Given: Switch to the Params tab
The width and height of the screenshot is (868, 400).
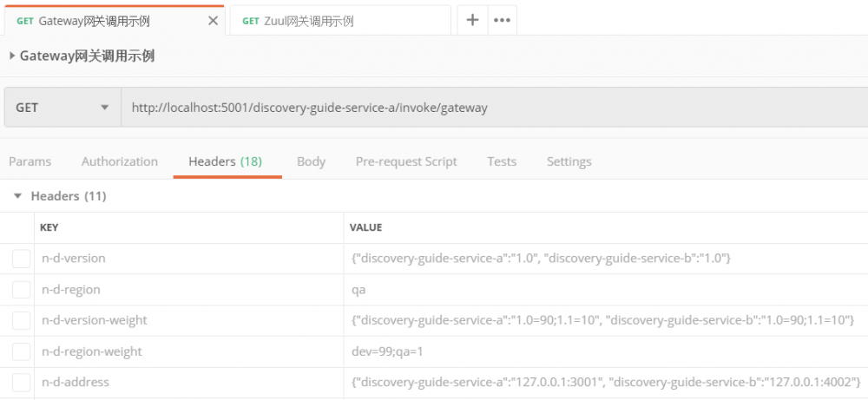Looking at the screenshot, I should click(x=30, y=161).
